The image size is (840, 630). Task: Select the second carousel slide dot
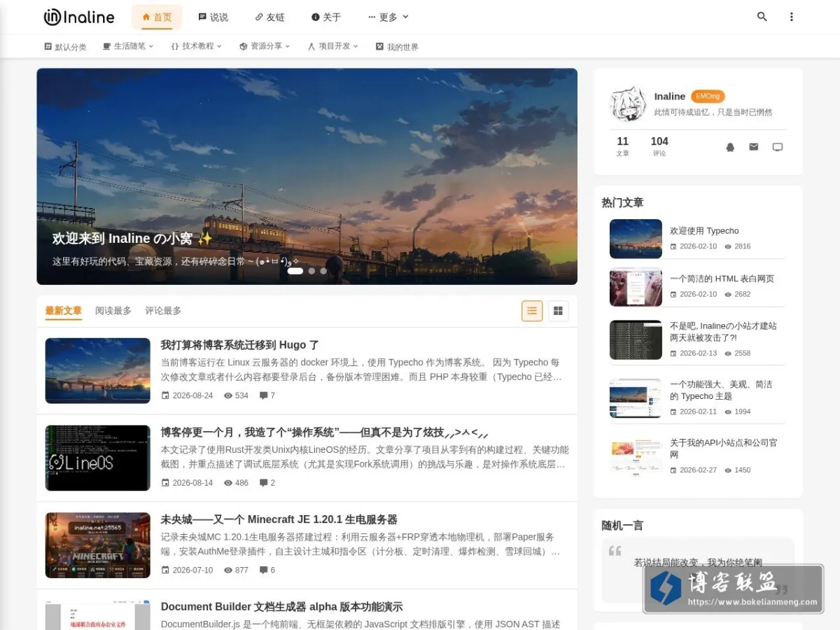pos(311,271)
